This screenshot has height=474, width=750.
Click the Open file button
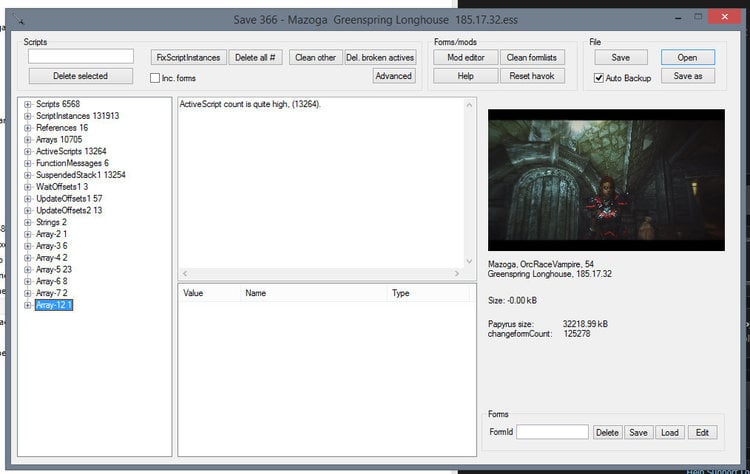coord(688,57)
